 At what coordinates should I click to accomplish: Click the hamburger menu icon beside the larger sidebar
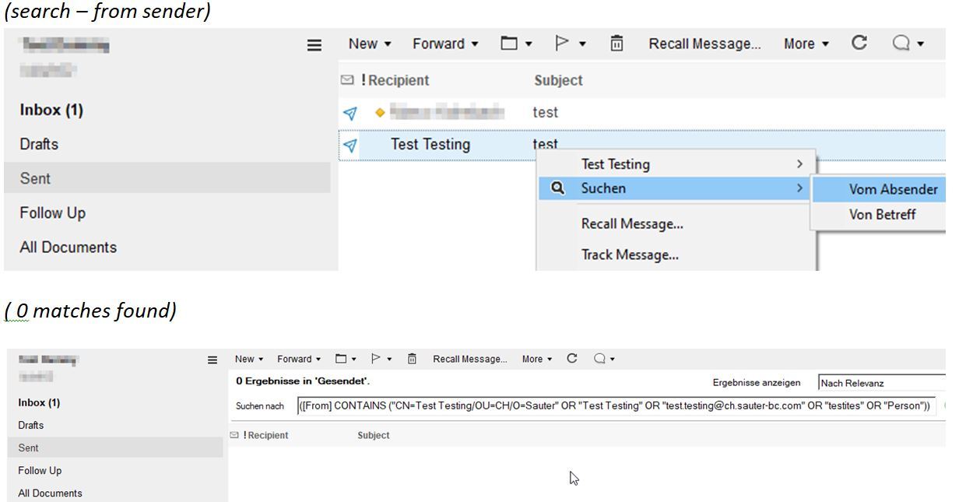click(x=314, y=45)
